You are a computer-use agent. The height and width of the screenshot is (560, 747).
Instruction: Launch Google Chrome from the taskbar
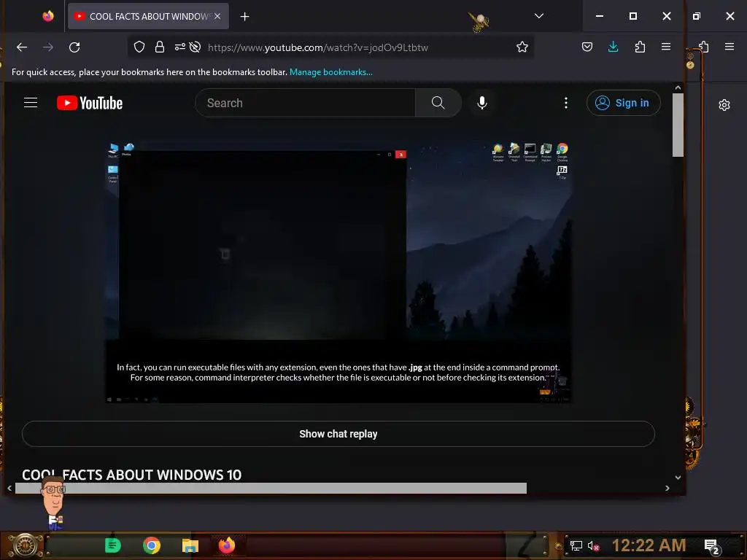click(x=152, y=545)
